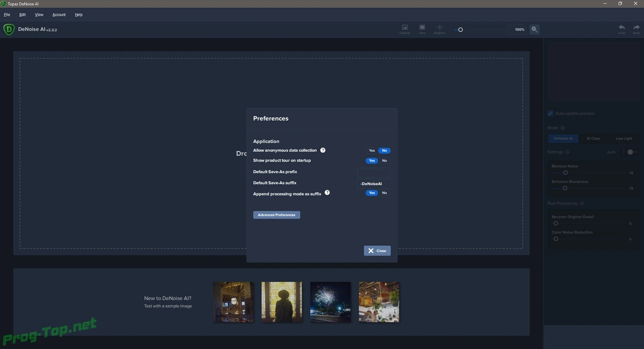Open the Edit menu
Screen dimensions: 644x349
23,14
